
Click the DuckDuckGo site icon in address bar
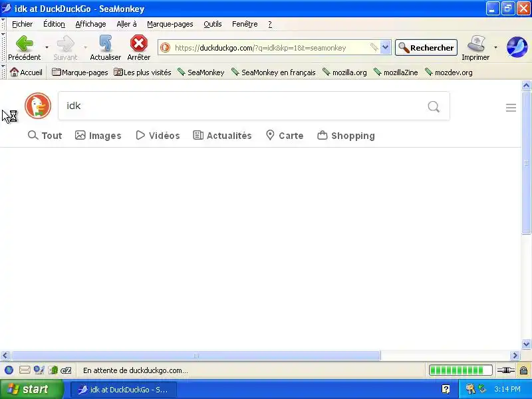(x=165, y=47)
